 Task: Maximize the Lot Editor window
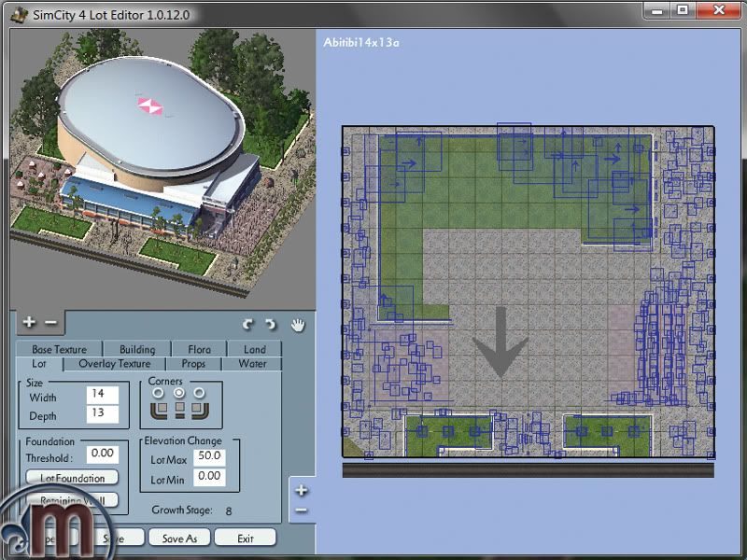pyautogui.click(x=684, y=10)
